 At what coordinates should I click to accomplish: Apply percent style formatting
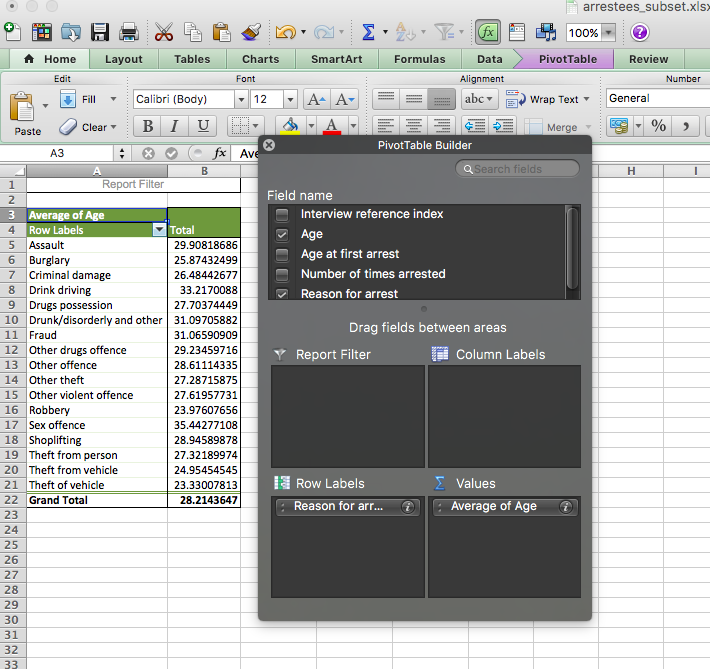pyautogui.click(x=658, y=126)
